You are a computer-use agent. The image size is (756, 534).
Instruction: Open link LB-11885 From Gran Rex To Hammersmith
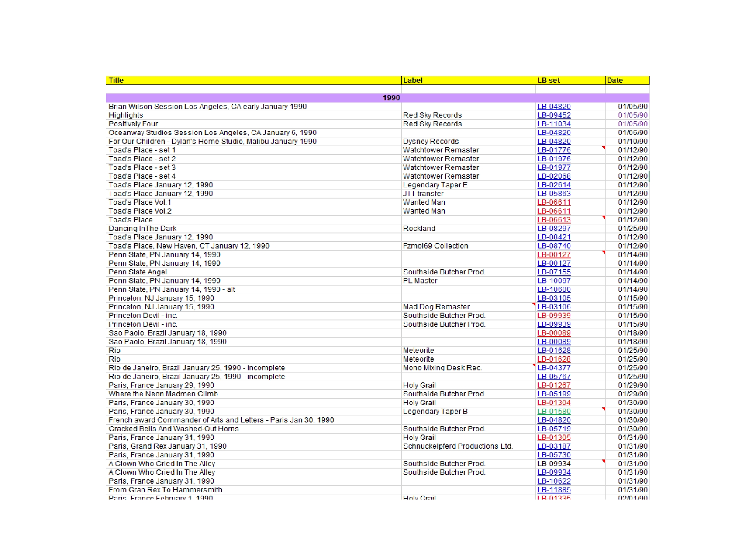click(x=554, y=490)
